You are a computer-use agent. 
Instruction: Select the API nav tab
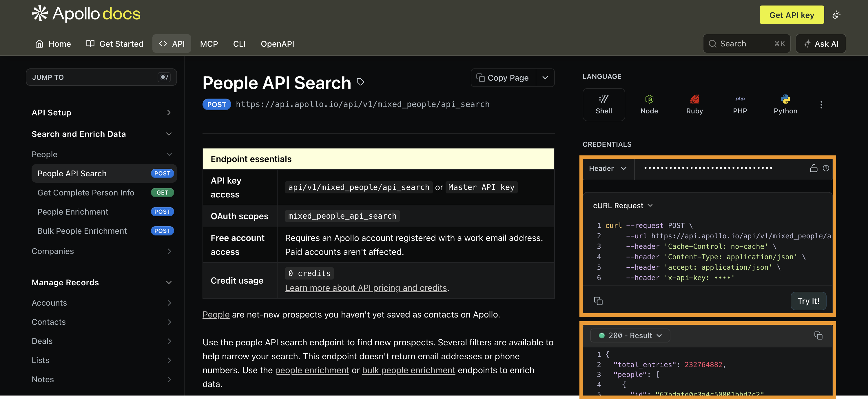(x=172, y=43)
